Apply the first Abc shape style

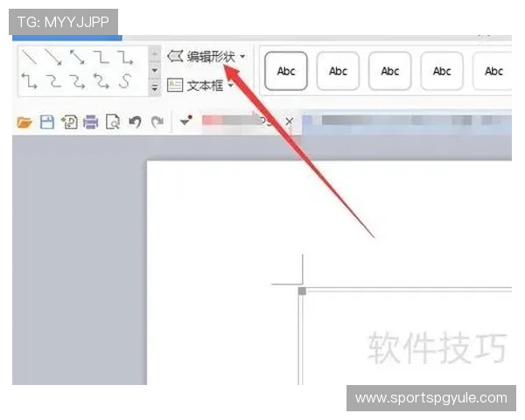pyautogui.click(x=286, y=71)
